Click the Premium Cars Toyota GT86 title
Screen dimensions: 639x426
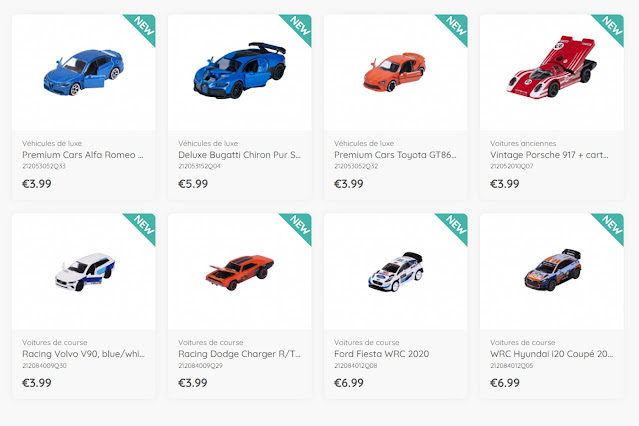(395, 155)
